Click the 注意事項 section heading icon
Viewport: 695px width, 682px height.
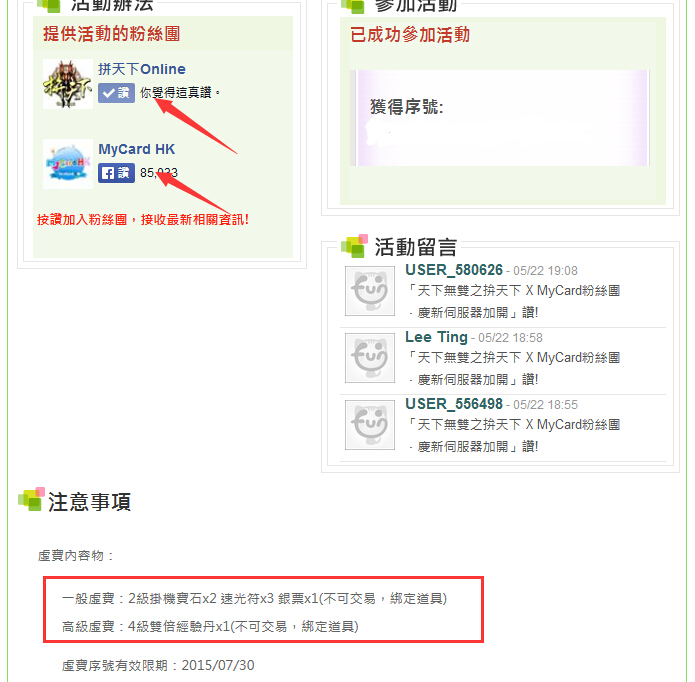(x=31, y=499)
